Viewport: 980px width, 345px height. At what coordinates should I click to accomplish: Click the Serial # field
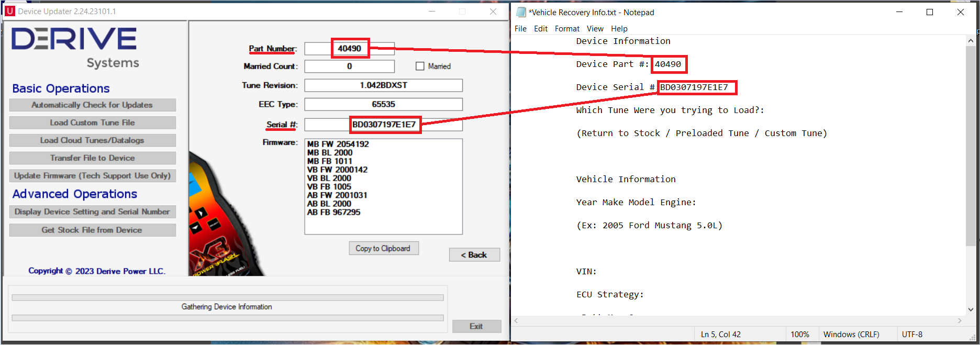(x=383, y=125)
